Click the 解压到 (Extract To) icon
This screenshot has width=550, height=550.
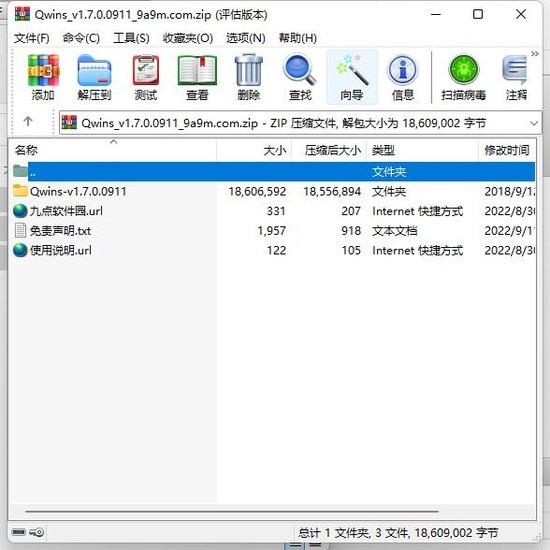[x=94, y=77]
